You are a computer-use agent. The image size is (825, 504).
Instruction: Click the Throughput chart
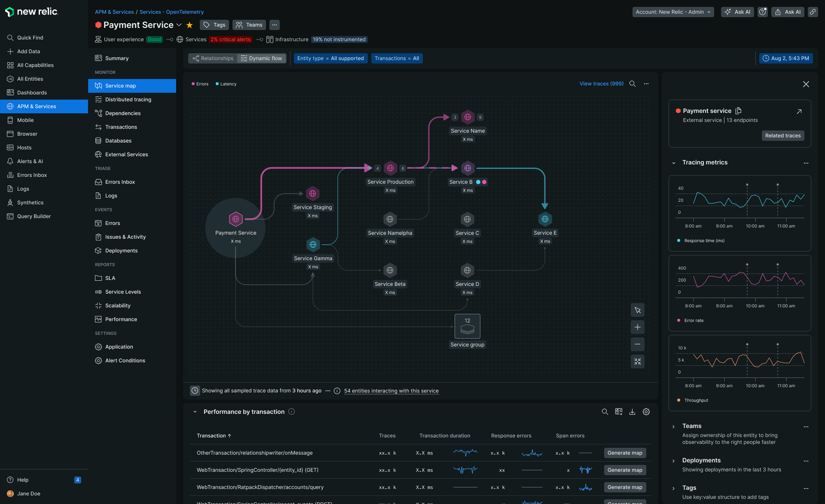point(740,373)
